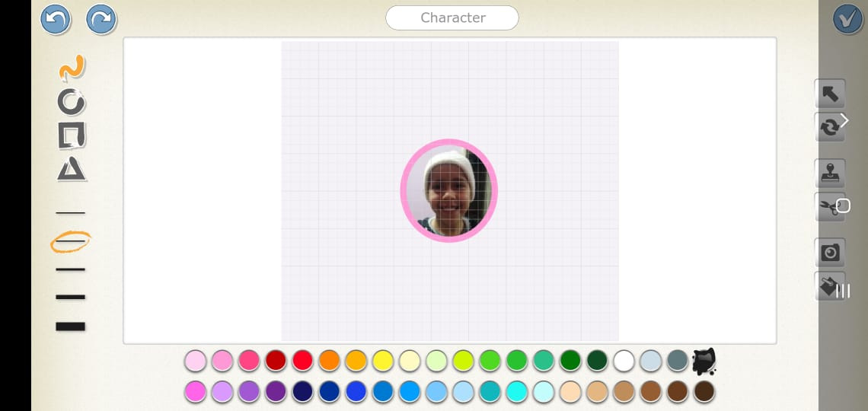Screen dimensions: 868x411
Task: Select the scissors cut tool
Action: pos(830,208)
